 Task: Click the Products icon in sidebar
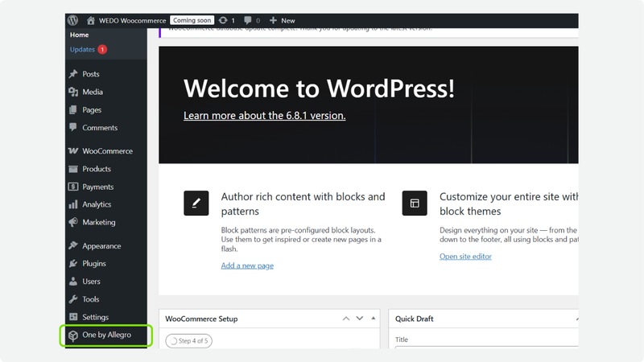(x=73, y=169)
